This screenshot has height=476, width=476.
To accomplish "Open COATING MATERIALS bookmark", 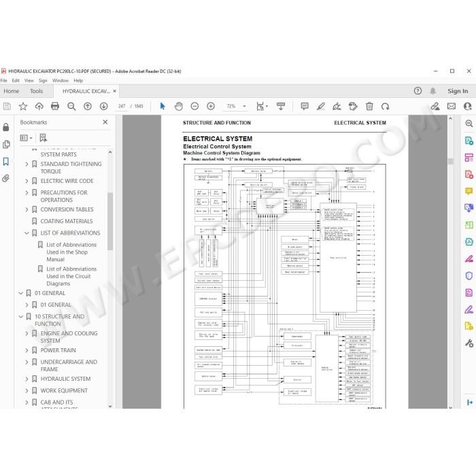I will 67,221.
